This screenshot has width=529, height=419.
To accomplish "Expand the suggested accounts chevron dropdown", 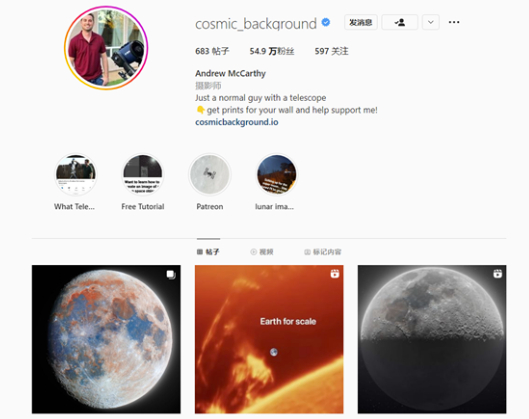I will tap(430, 22).
